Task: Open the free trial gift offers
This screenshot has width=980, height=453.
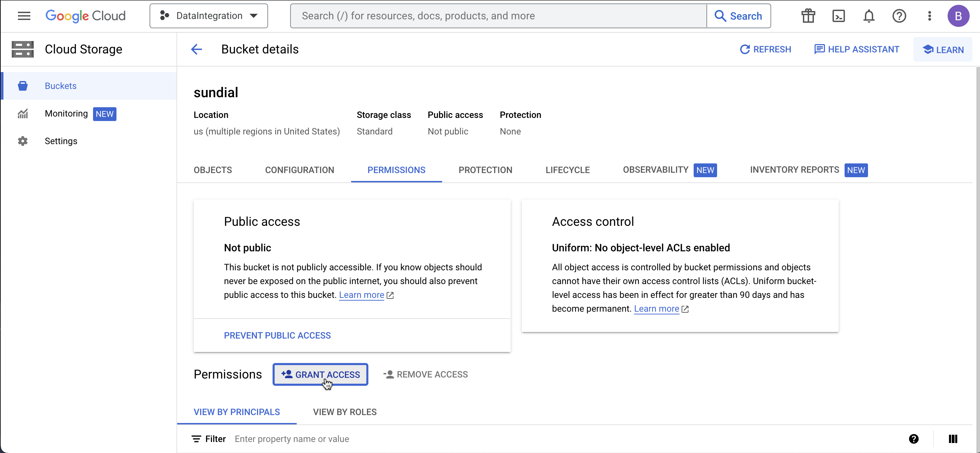Action: pyautogui.click(x=808, y=16)
